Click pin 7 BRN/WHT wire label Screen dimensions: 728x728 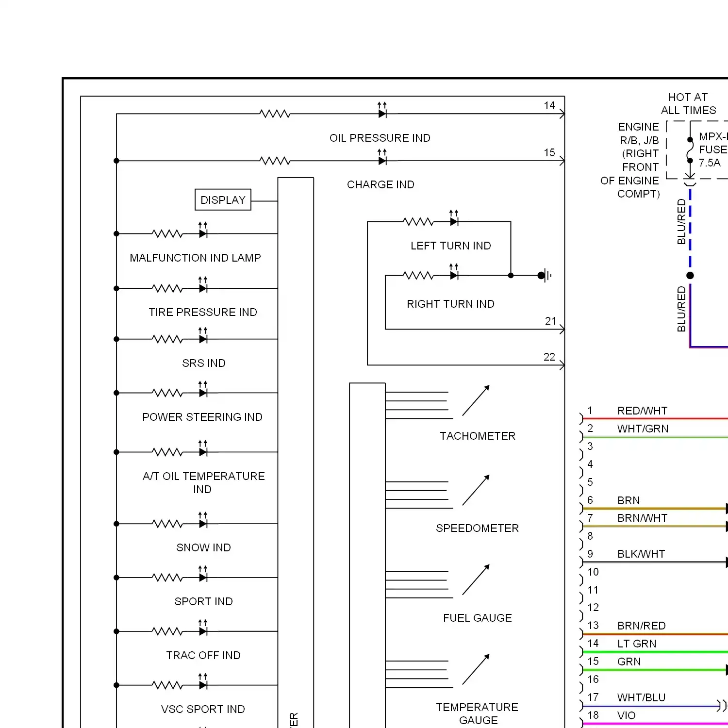642,518
